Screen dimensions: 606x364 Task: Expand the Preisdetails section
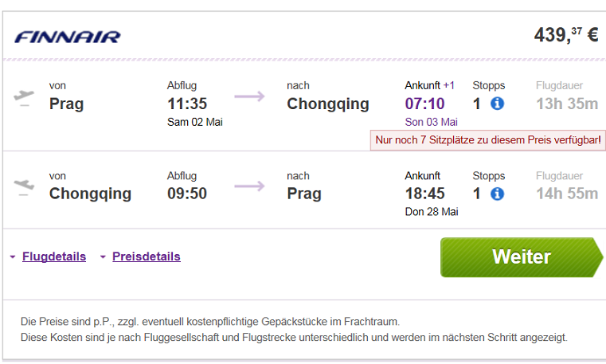pyautogui.click(x=146, y=256)
